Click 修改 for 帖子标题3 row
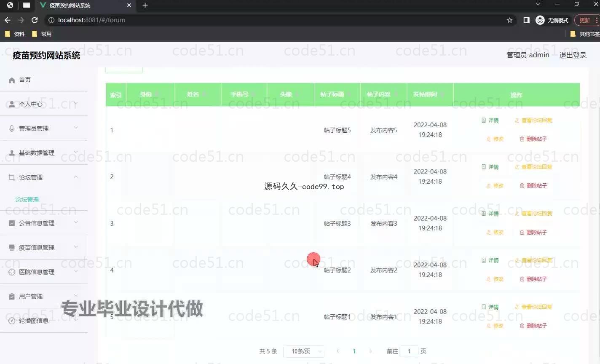This screenshot has height=364, width=600. (x=495, y=233)
